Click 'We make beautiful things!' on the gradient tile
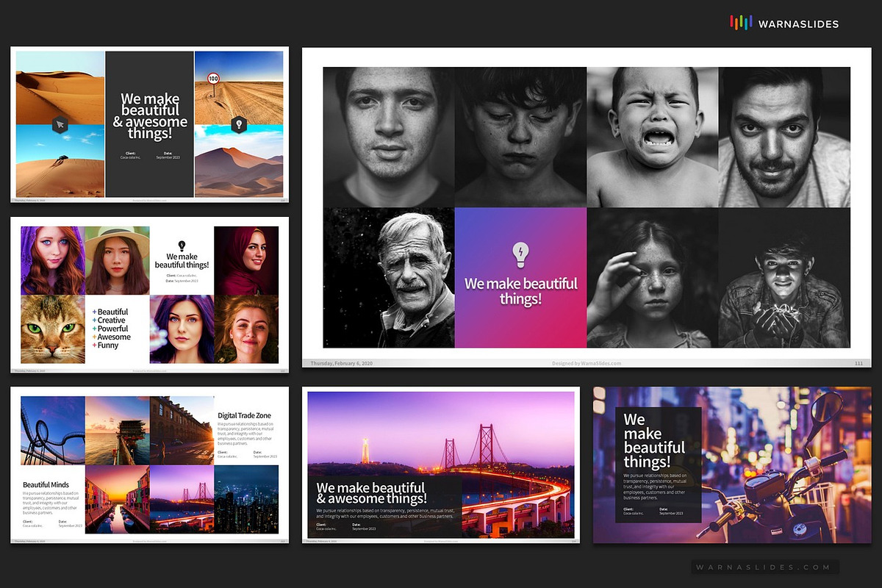The width and height of the screenshot is (882, 588). pyautogui.click(x=520, y=291)
